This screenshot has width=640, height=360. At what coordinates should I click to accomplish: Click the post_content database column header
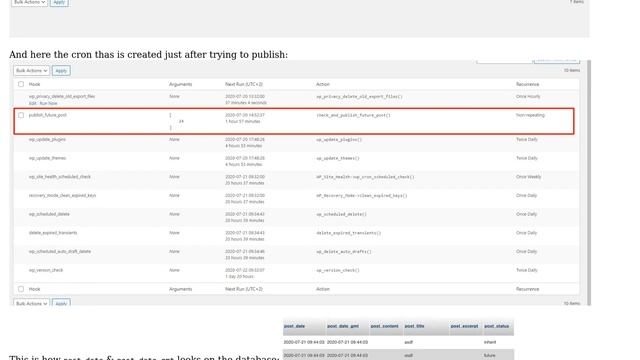(x=384, y=326)
